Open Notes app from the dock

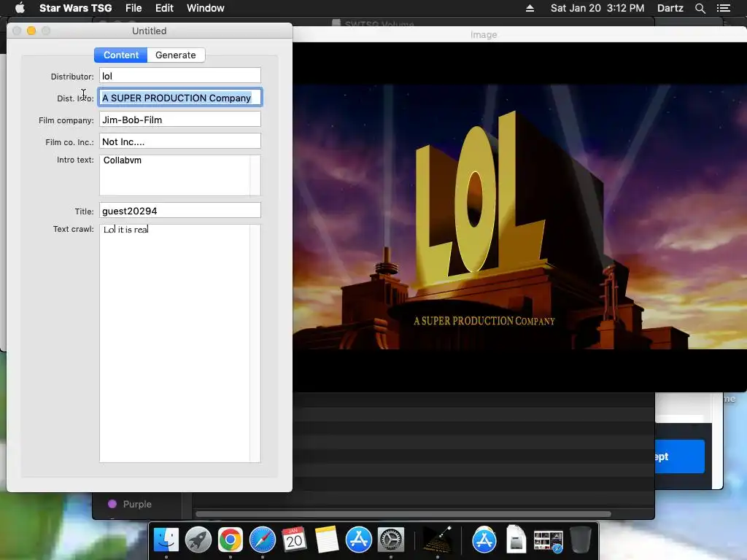pyautogui.click(x=326, y=540)
